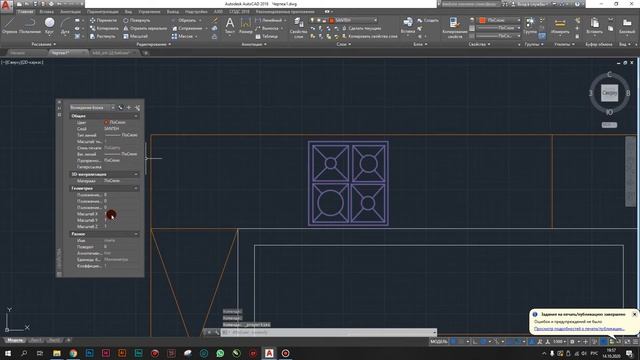Expand the Modify (Редактирование) panel flyout
Screen dimensions: 640x360
(x=153, y=44)
